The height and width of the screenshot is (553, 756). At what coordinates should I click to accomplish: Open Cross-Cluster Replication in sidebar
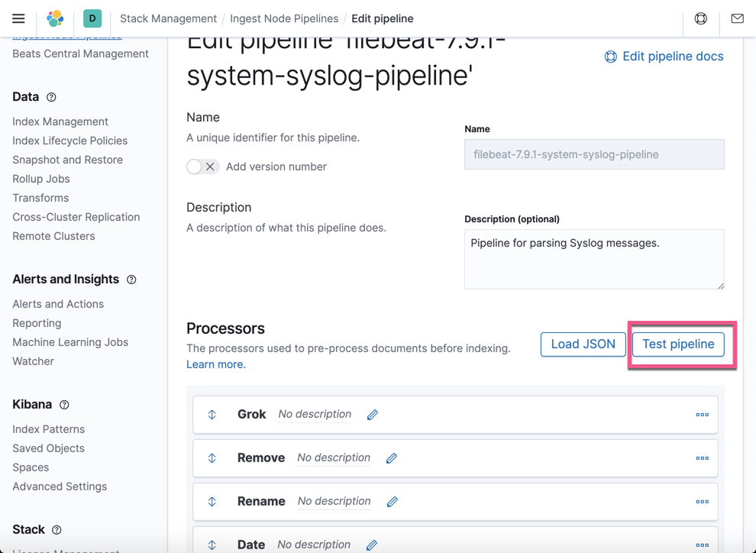76,217
